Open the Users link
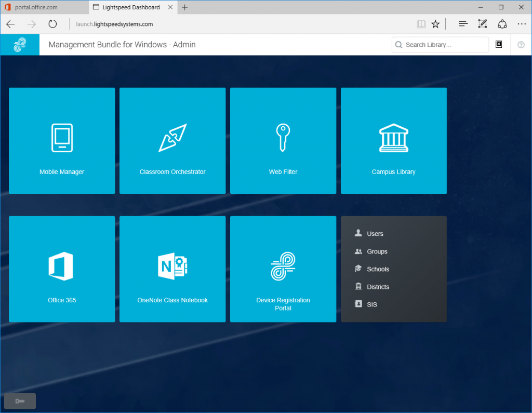 pyautogui.click(x=375, y=234)
